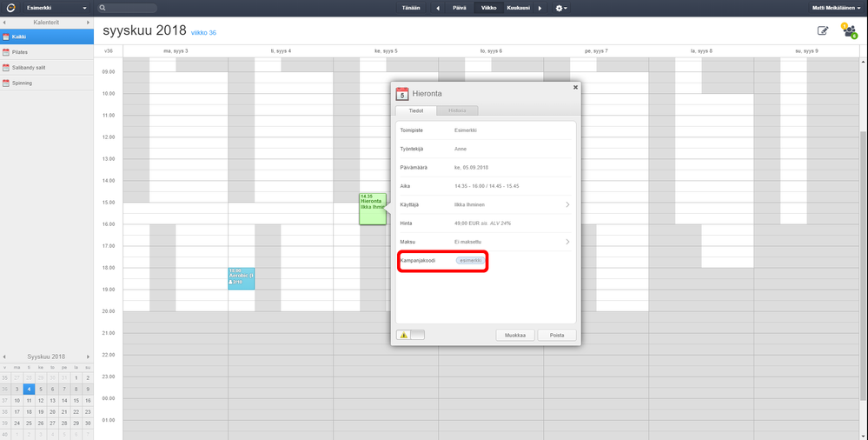
Task: Close the Hieronta popup
Action: click(575, 87)
